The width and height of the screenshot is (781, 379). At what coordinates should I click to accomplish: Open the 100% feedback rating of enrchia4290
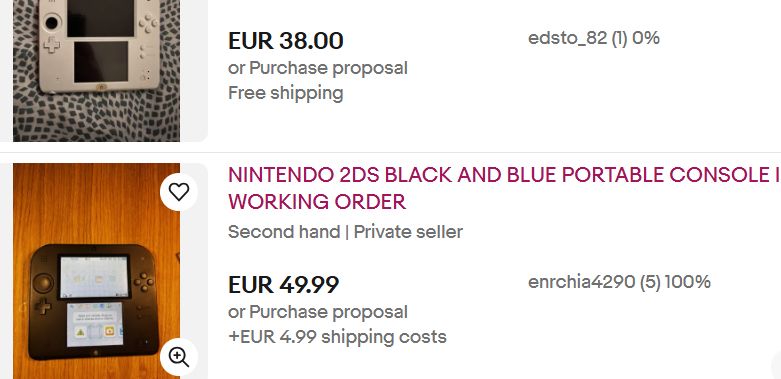(x=687, y=282)
